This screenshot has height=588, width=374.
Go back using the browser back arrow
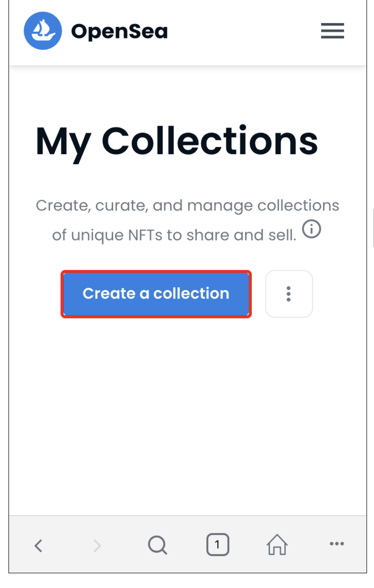coord(38,545)
